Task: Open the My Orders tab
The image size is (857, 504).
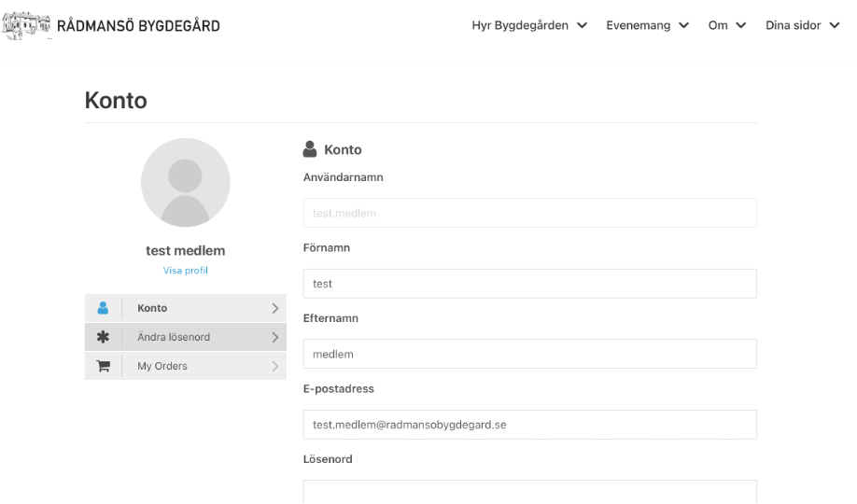Action: [x=185, y=366]
